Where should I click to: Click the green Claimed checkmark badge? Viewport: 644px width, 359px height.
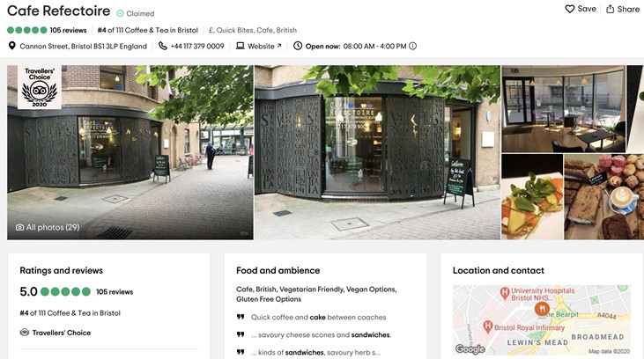pyautogui.click(x=120, y=13)
